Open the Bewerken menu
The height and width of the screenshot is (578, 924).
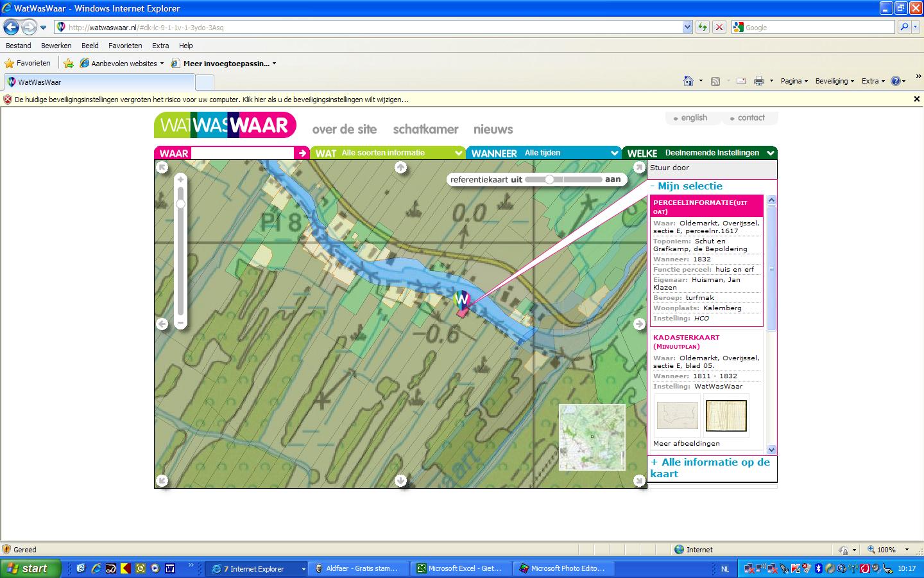coord(56,46)
